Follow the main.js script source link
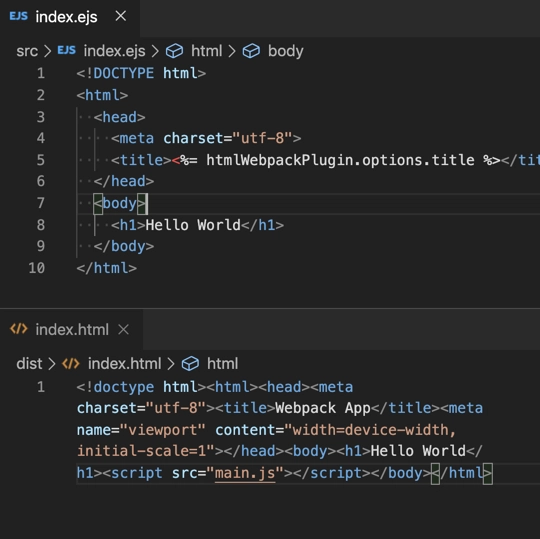This screenshot has width=540, height=539. tap(245, 473)
